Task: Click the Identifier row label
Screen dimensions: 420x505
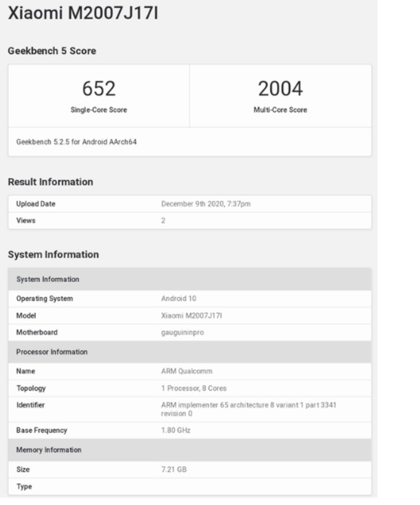Action: click(30, 405)
